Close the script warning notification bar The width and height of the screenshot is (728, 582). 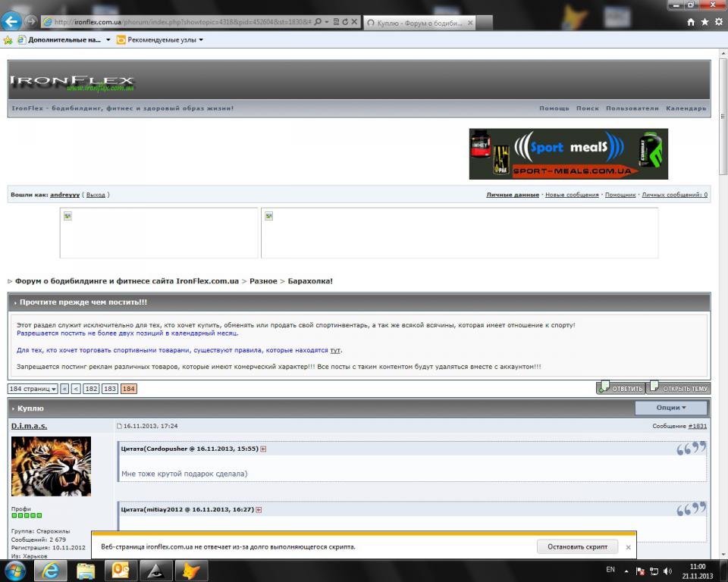click(x=628, y=547)
